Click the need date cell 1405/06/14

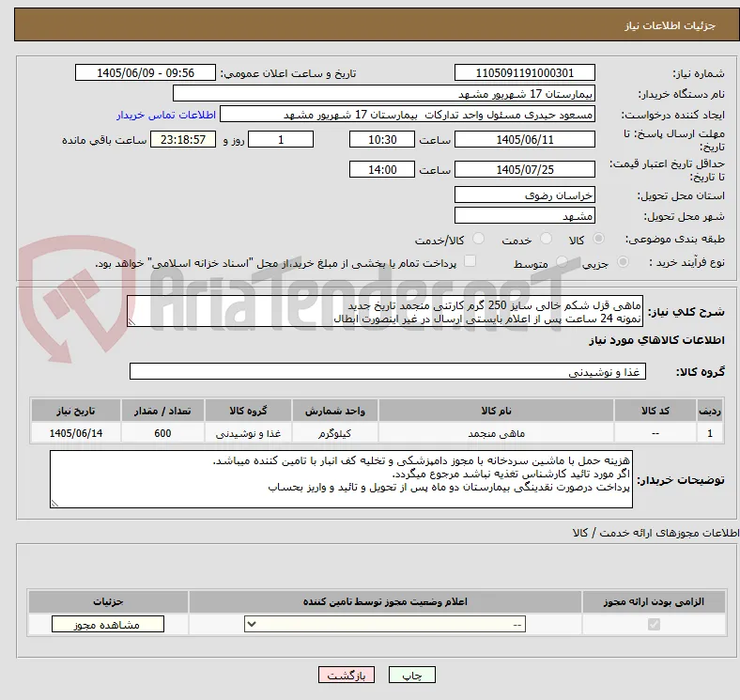(x=75, y=433)
